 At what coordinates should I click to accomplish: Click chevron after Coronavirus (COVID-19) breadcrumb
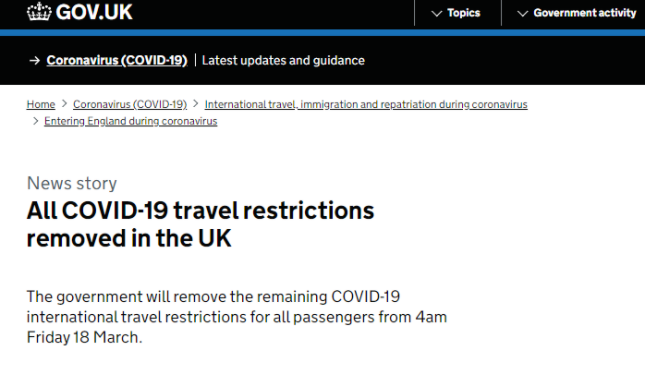click(x=196, y=104)
